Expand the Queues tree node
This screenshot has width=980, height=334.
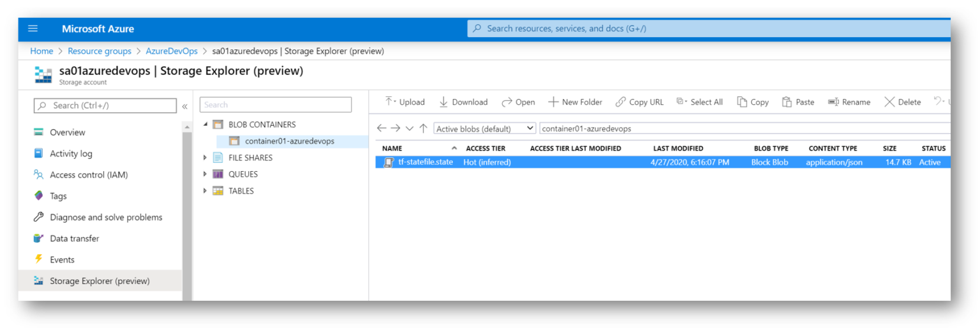pyautogui.click(x=205, y=174)
